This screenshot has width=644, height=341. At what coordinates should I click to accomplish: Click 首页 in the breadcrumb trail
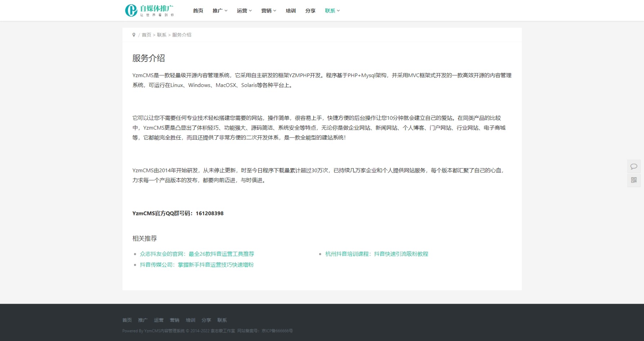tap(146, 35)
